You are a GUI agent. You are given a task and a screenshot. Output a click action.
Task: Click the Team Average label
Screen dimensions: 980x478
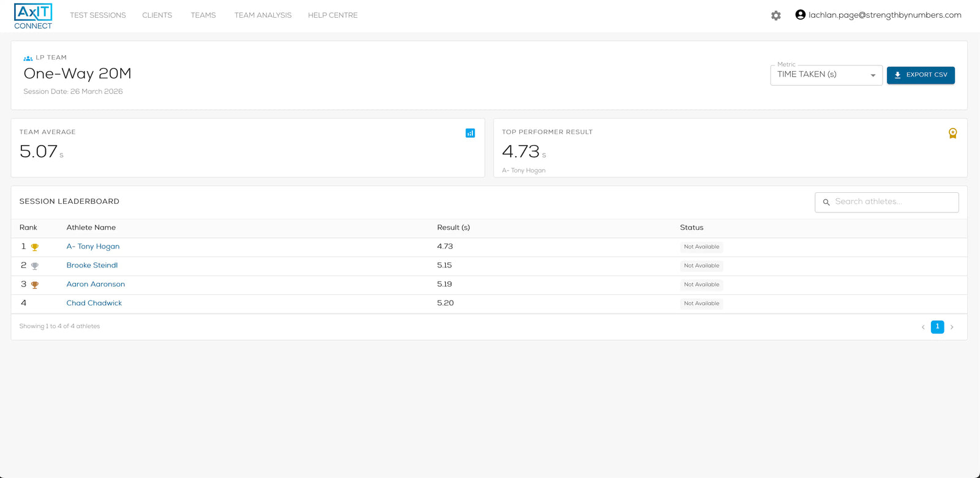click(x=48, y=132)
